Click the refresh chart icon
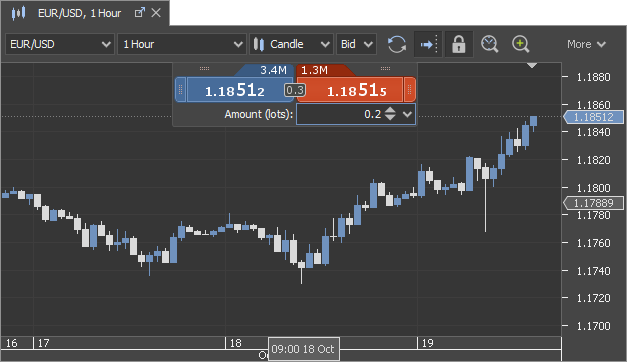The height and width of the screenshot is (362, 627). pyautogui.click(x=397, y=44)
